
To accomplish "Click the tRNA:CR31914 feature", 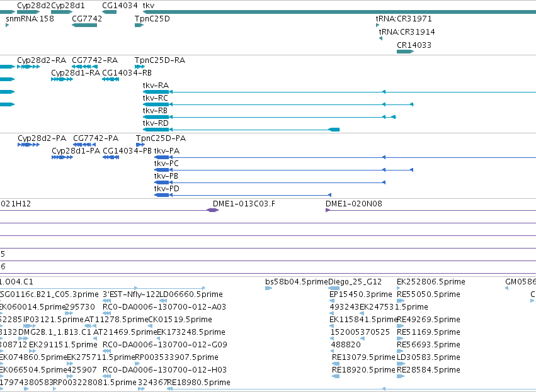I will (380, 38).
